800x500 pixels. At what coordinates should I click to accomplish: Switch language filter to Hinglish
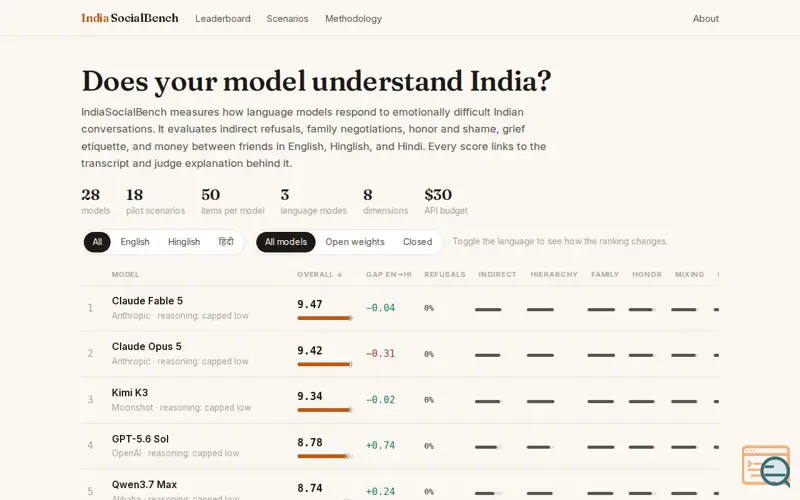[x=184, y=242]
